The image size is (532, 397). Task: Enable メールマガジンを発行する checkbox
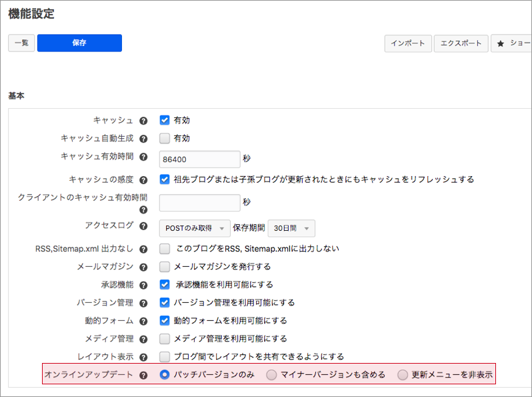[165, 266]
